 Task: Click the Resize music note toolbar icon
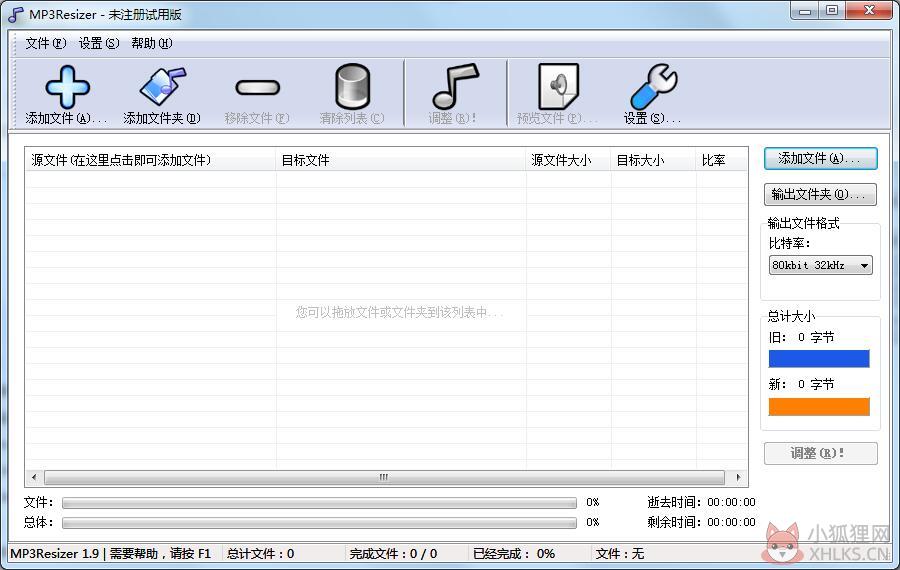point(455,86)
